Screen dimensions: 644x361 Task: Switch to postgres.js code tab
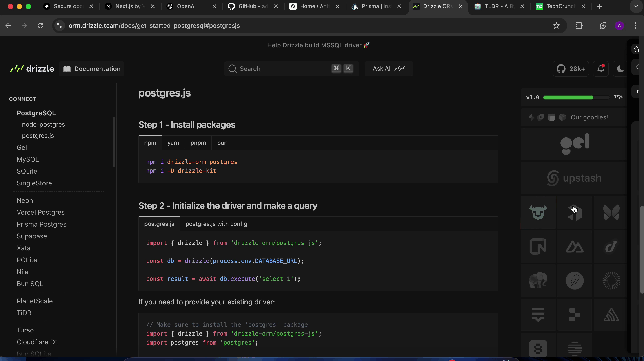tap(159, 224)
